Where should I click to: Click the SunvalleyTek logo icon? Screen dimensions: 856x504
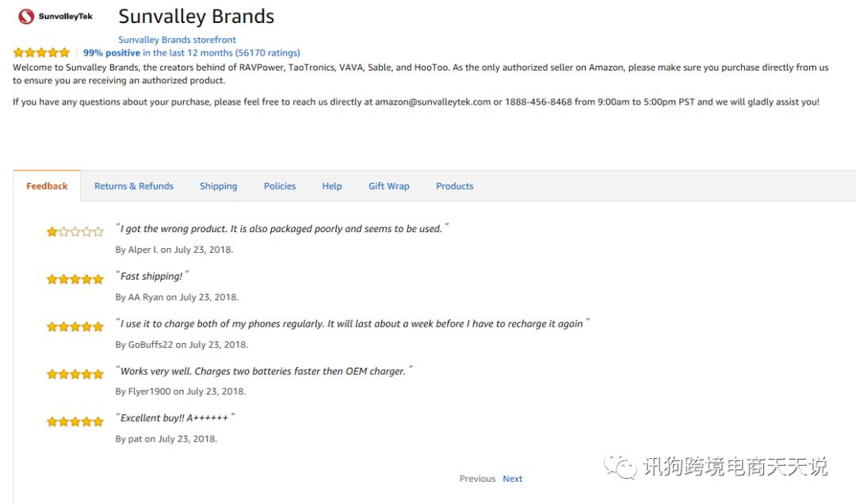point(26,16)
